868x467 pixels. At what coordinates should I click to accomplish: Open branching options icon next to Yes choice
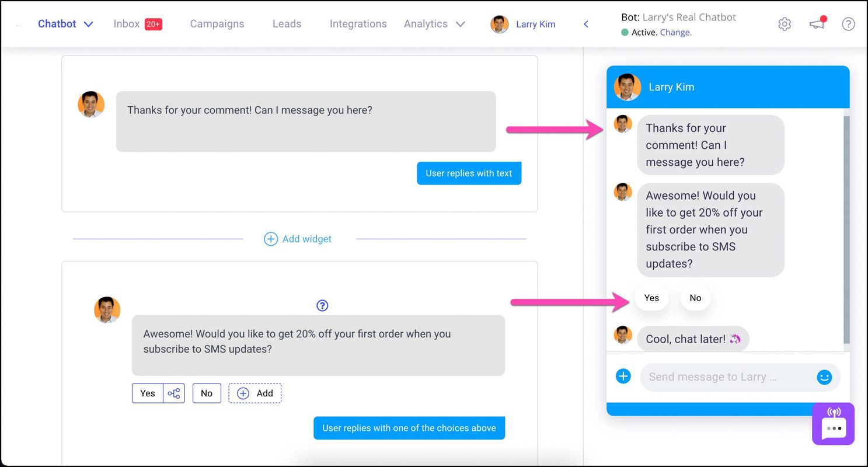tap(174, 393)
